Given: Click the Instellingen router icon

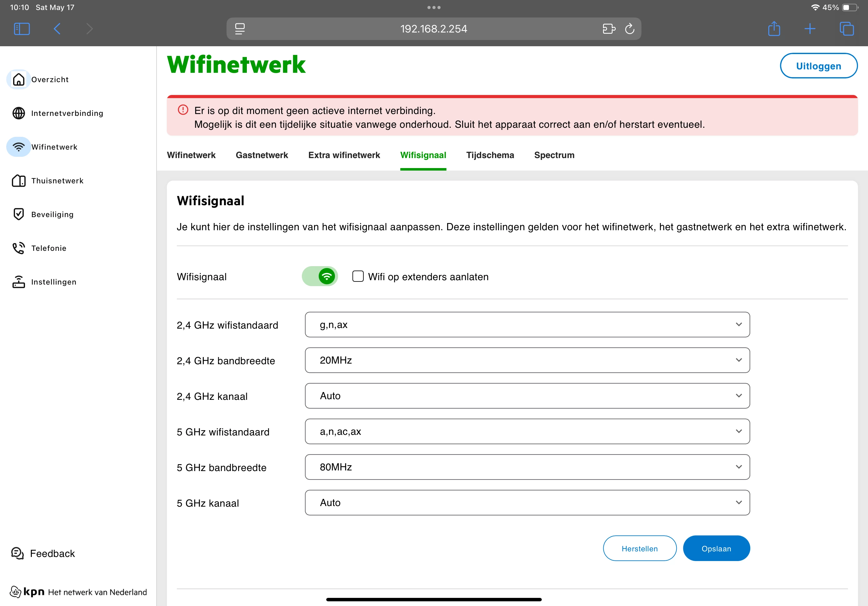Looking at the screenshot, I should coord(18,282).
